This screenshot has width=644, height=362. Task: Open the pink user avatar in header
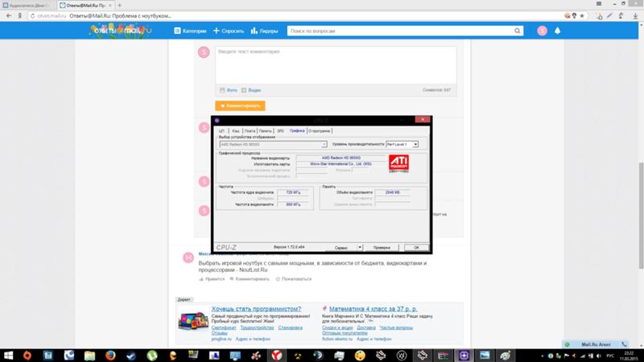(x=542, y=31)
